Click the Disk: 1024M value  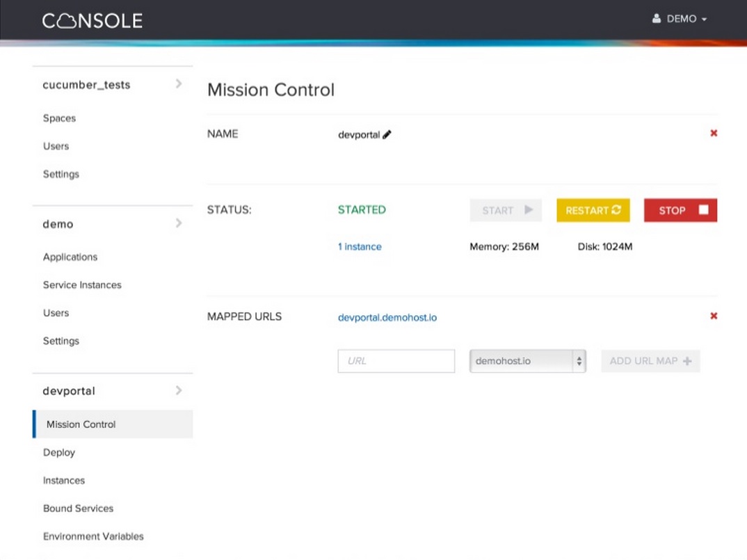coord(605,246)
